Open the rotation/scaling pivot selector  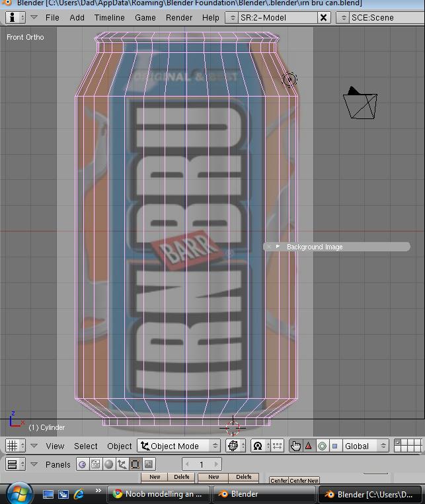point(260,446)
